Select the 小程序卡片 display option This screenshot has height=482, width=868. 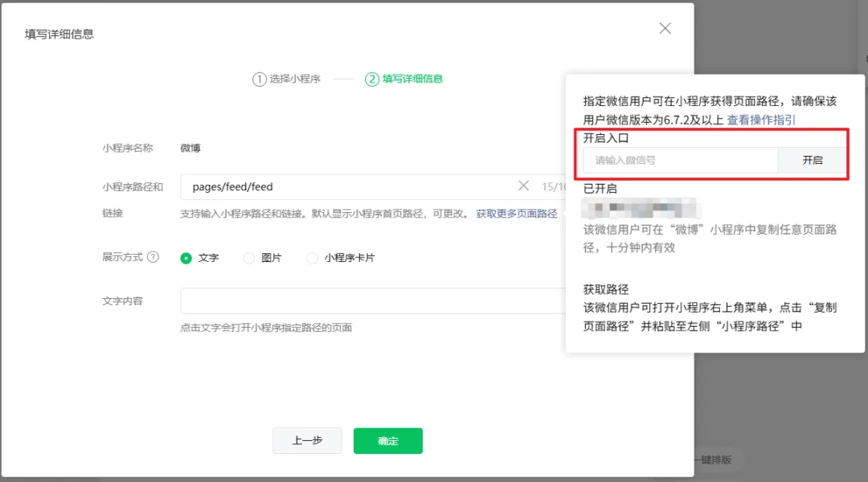click(x=312, y=258)
